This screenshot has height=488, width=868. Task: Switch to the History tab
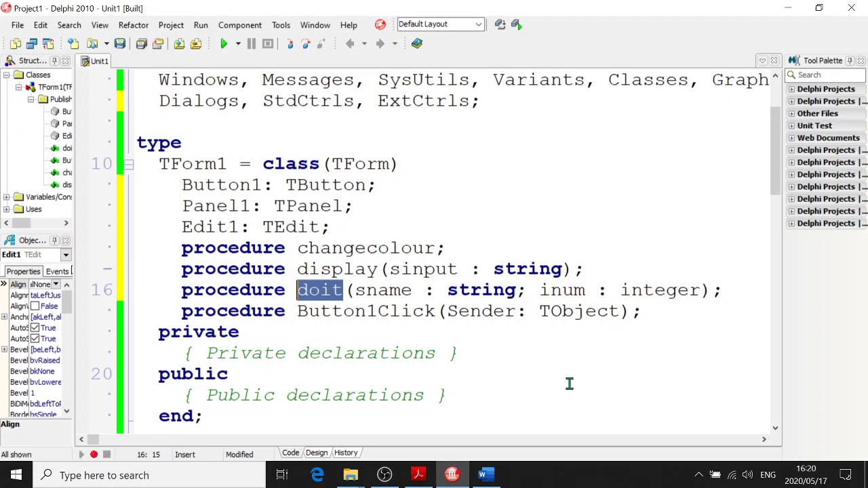pyautogui.click(x=346, y=453)
